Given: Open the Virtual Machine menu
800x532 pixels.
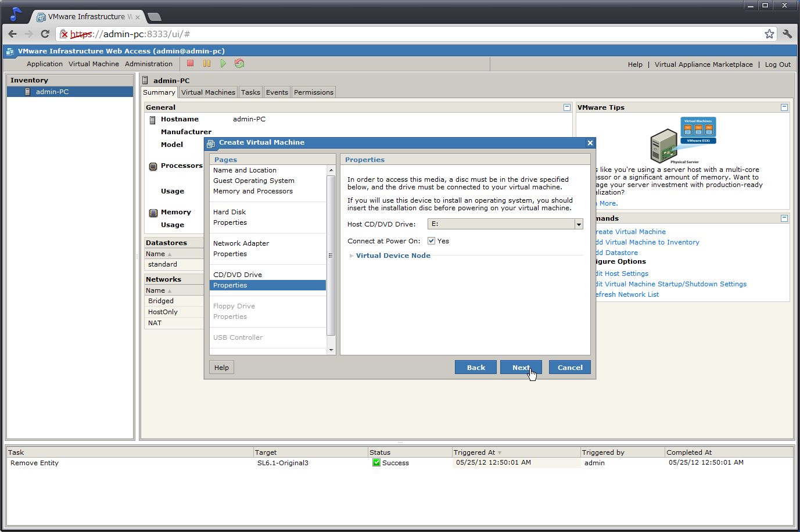Looking at the screenshot, I should (94, 64).
